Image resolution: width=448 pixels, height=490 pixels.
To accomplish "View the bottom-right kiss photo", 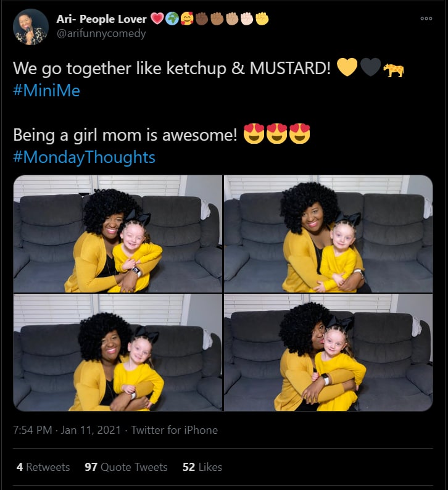I will pyautogui.click(x=328, y=352).
